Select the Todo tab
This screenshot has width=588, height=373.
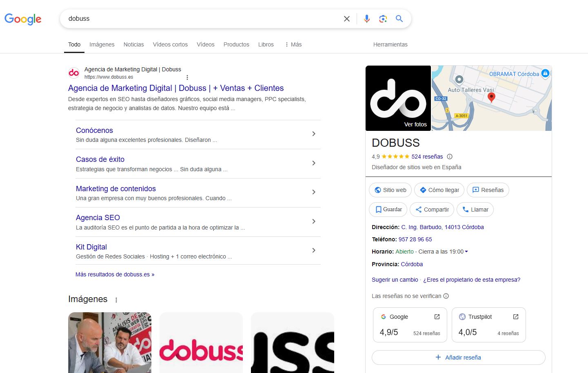(74, 44)
